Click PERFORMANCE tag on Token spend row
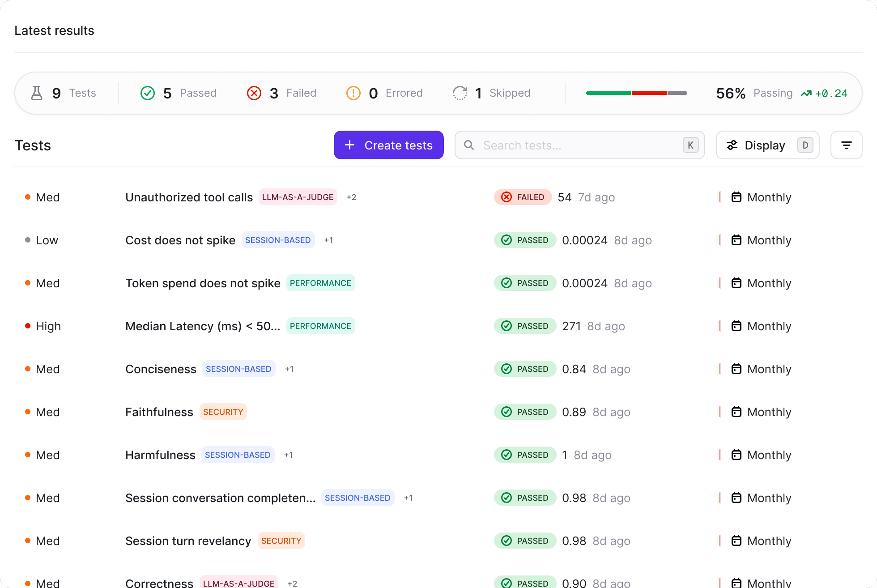Screen dimensions: 877x588 tap(320, 283)
